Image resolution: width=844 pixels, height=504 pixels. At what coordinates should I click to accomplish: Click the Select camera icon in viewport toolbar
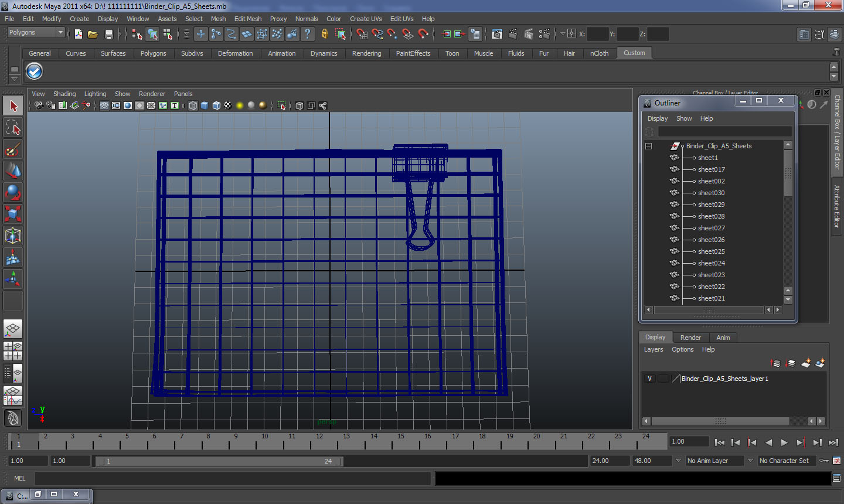click(39, 105)
